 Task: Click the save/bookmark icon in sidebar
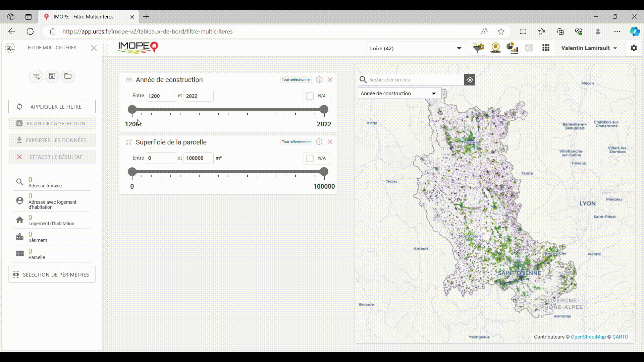pyautogui.click(x=52, y=76)
